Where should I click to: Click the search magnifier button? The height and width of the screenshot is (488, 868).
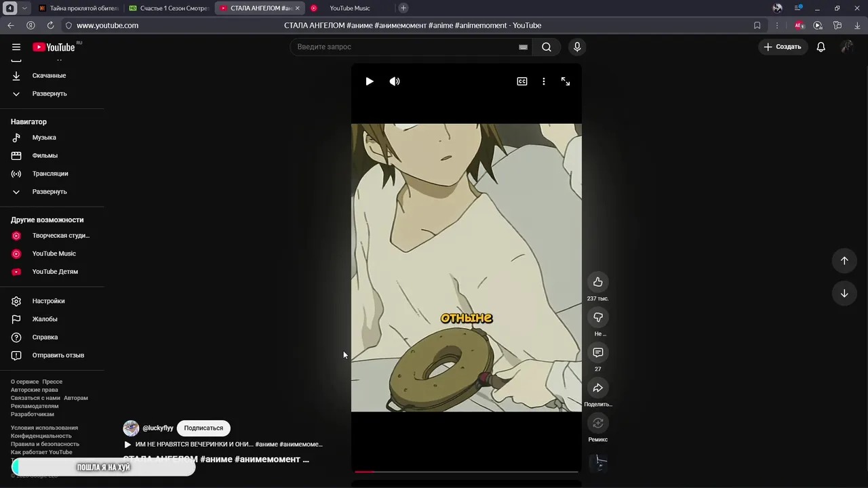[547, 47]
